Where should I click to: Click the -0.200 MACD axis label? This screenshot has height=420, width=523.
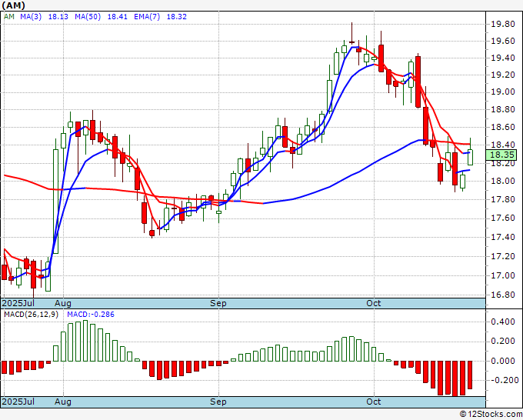pos(501,380)
